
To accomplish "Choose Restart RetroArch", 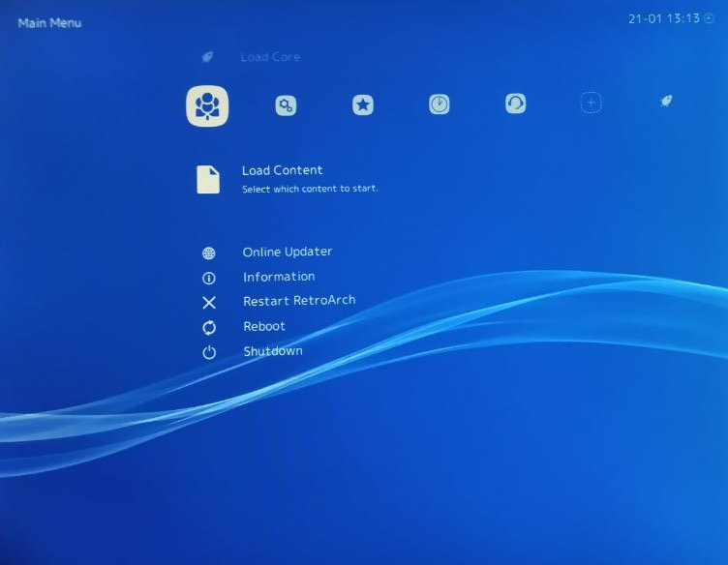I will pyautogui.click(x=299, y=301).
